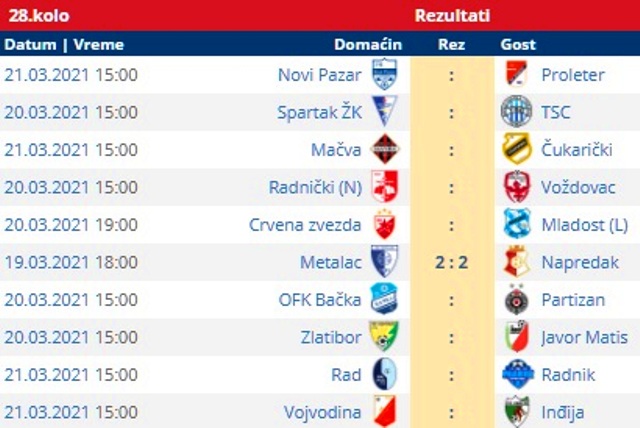The width and height of the screenshot is (640, 428).
Task: Open the Proleter team link
Action: (573, 75)
